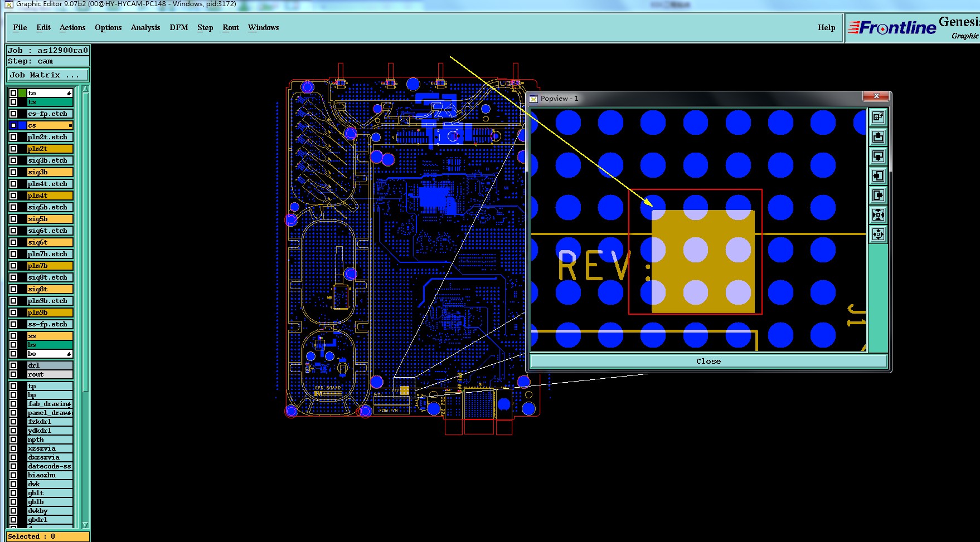980x542 pixels.
Task: Click the layer list scrollbar up arrow
Action: (85, 89)
